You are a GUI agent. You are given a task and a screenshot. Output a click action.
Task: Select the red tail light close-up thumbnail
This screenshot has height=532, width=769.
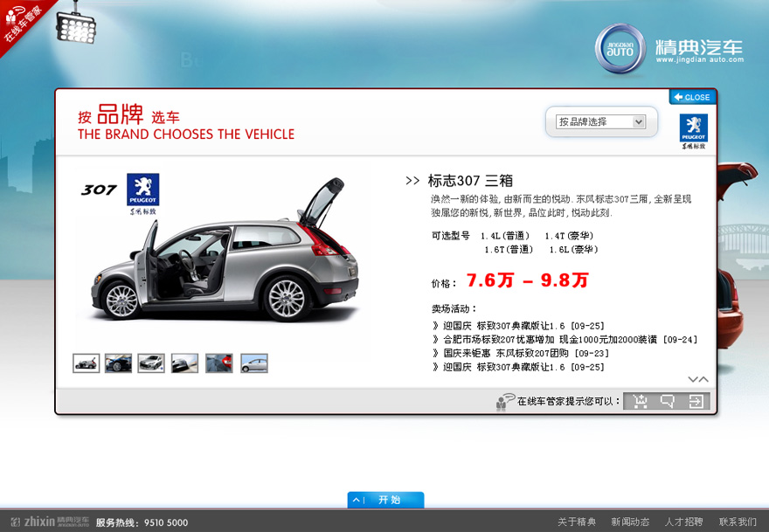pos(219,363)
